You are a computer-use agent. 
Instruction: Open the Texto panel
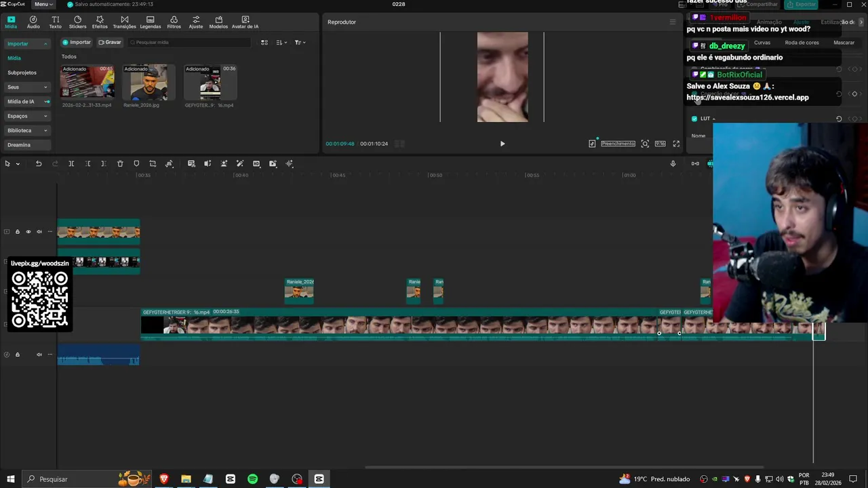coord(56,22)
